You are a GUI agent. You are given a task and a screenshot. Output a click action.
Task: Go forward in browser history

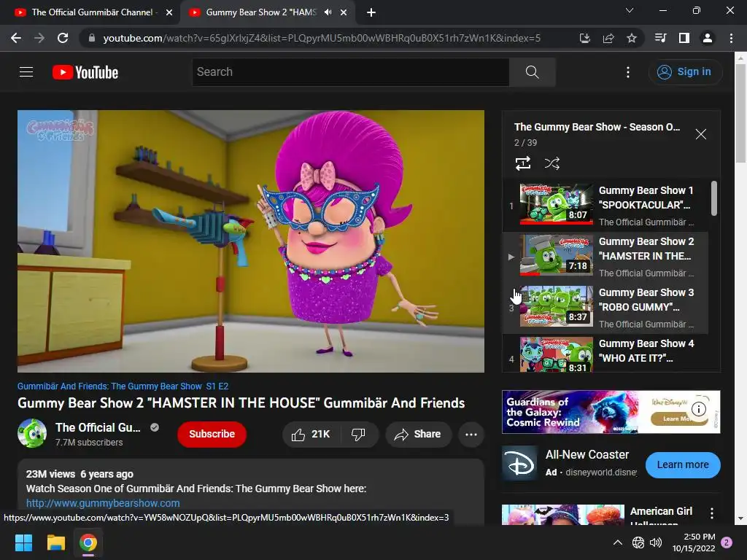[39, 38]
